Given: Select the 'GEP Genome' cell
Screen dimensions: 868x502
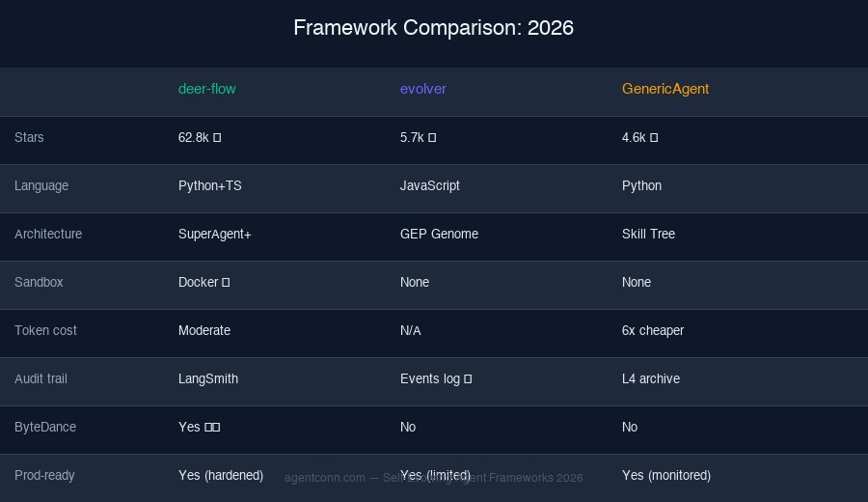Looking at the screenshot, I should pyautogui.click(x=439, y=234).
